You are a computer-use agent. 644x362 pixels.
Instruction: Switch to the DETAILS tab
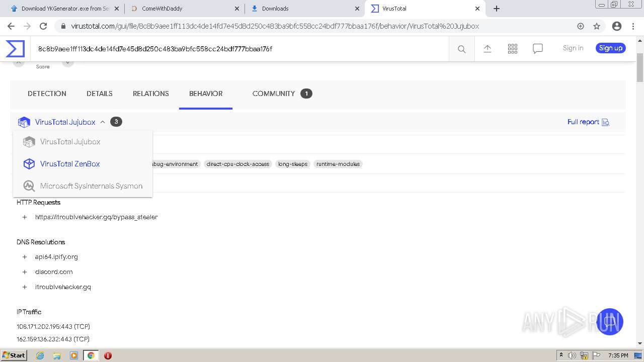pyautogui.click(x=100, y=94)
